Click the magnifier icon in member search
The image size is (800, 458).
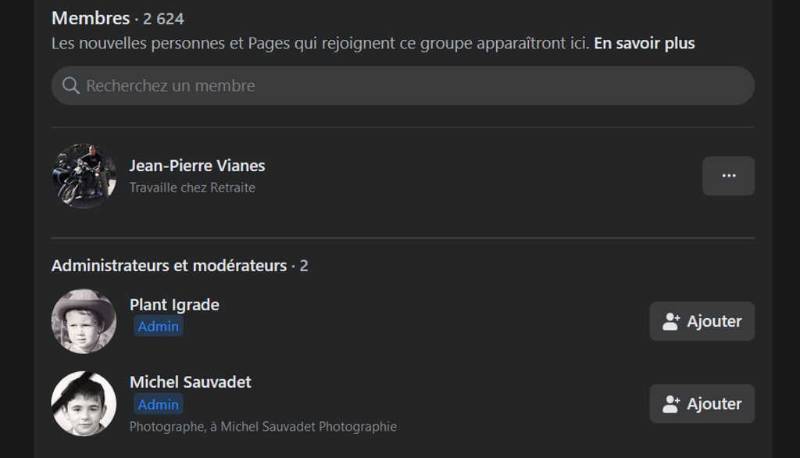coord(71,86)
